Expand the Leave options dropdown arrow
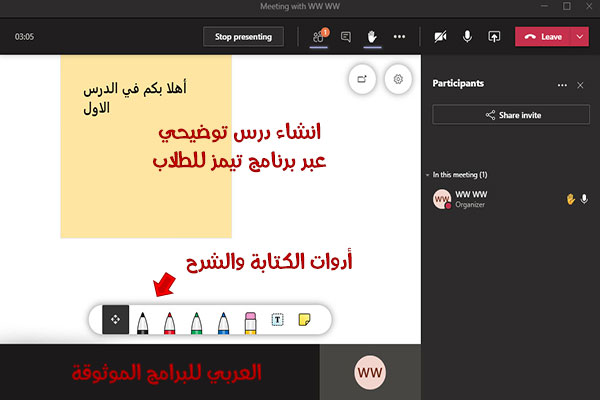The width and height of the screenshot is (600, 400). 580,37
